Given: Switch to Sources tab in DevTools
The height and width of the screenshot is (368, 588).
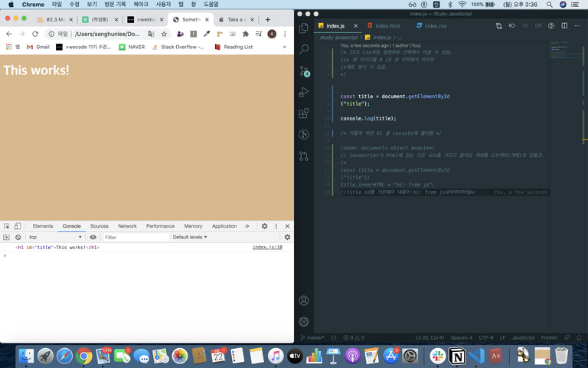Looking at the screenshot, I should click(100, 226).
